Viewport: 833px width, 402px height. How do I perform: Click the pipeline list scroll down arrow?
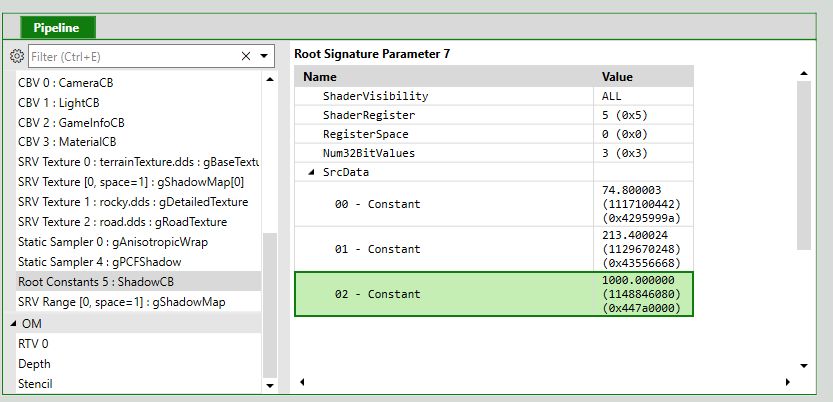tap(270, 386)
